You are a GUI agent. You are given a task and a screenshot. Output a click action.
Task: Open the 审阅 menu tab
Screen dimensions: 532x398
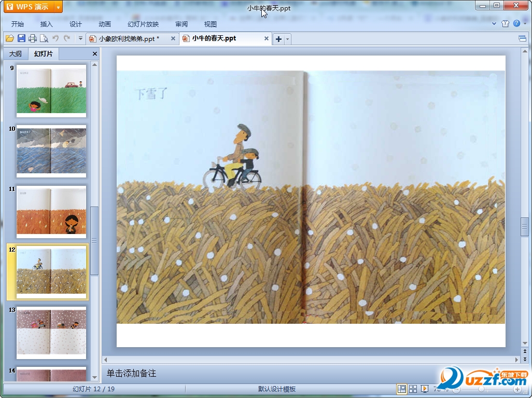(x=181, y=24)
